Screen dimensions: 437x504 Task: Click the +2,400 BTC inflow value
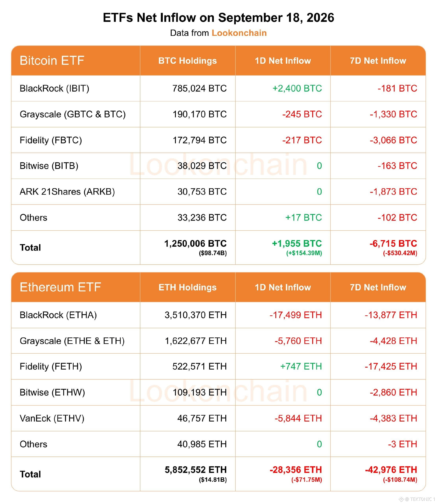[x=297, y=88]
